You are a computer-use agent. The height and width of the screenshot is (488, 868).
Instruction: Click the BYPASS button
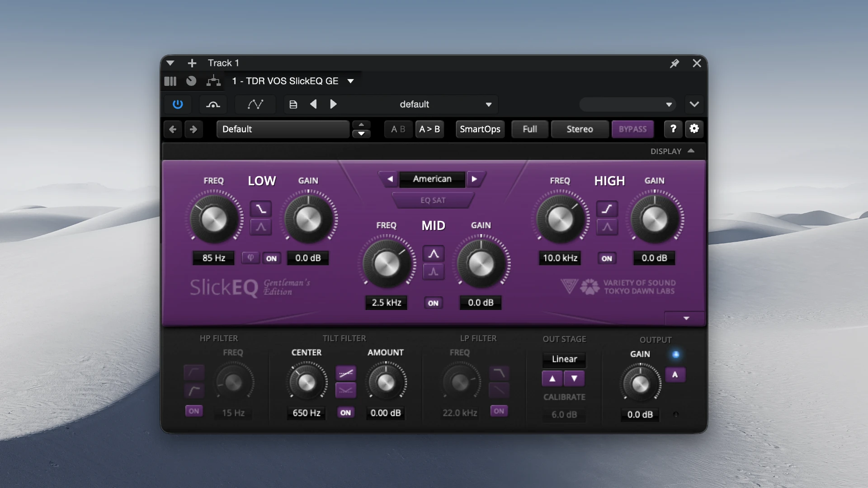[632, 129]
